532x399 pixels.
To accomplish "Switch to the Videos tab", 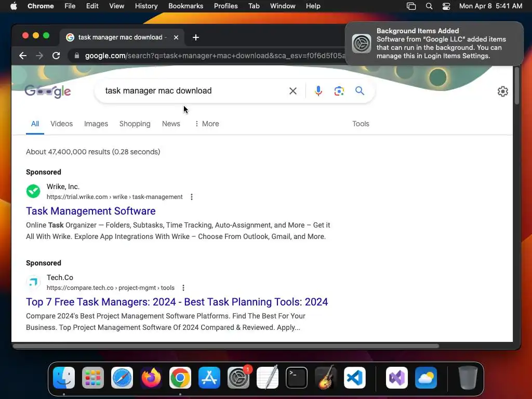I will (61, 124).
